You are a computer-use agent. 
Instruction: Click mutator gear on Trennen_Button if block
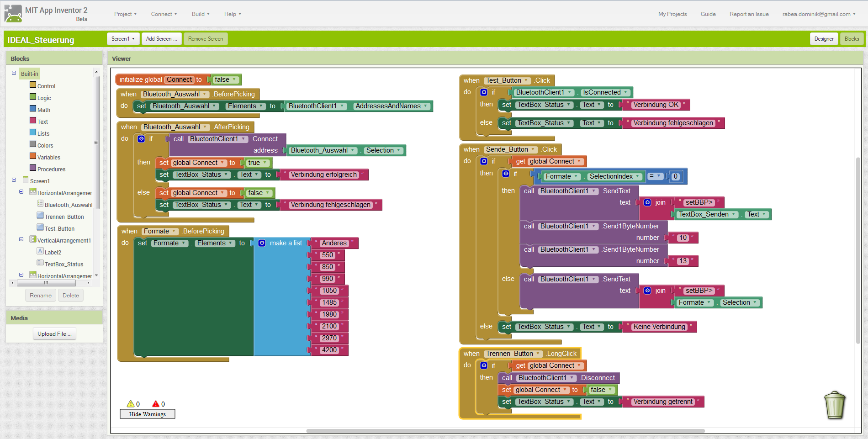(484, 365)
